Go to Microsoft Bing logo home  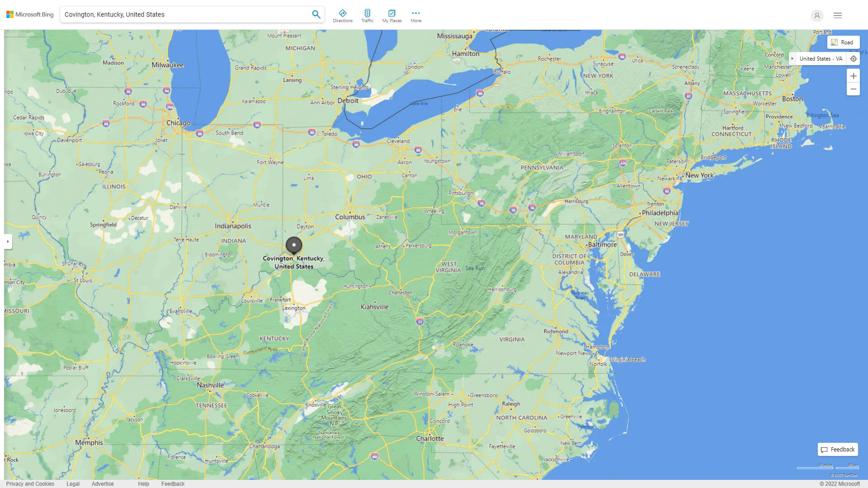pos(30,14)
